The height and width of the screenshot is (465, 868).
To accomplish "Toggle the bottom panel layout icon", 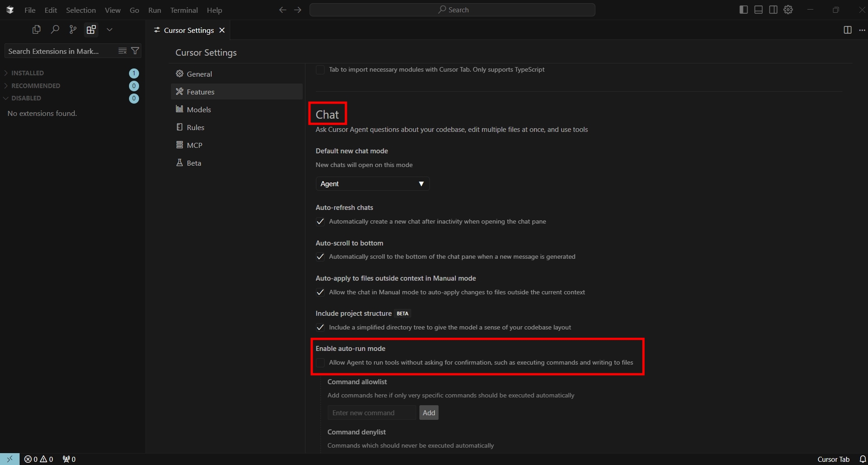I will coord(759,10).
